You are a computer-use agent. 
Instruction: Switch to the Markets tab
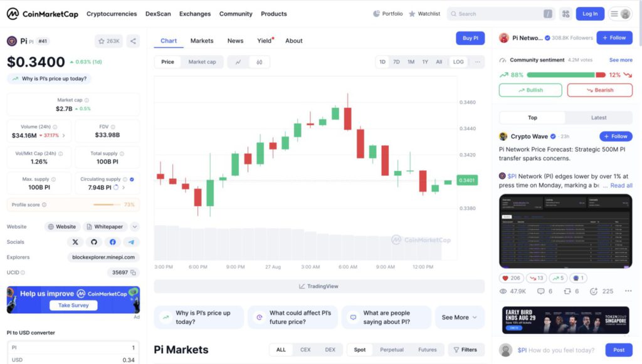click(202, 41)
